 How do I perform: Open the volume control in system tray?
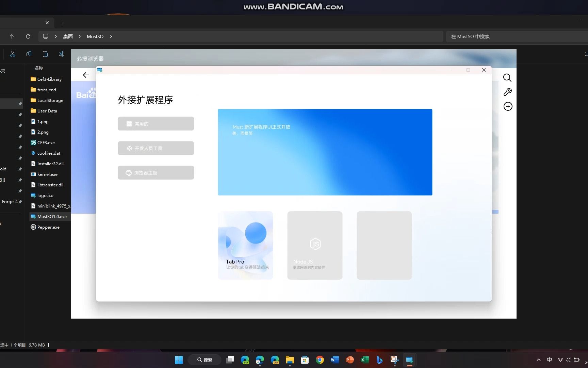click(568, 360)
